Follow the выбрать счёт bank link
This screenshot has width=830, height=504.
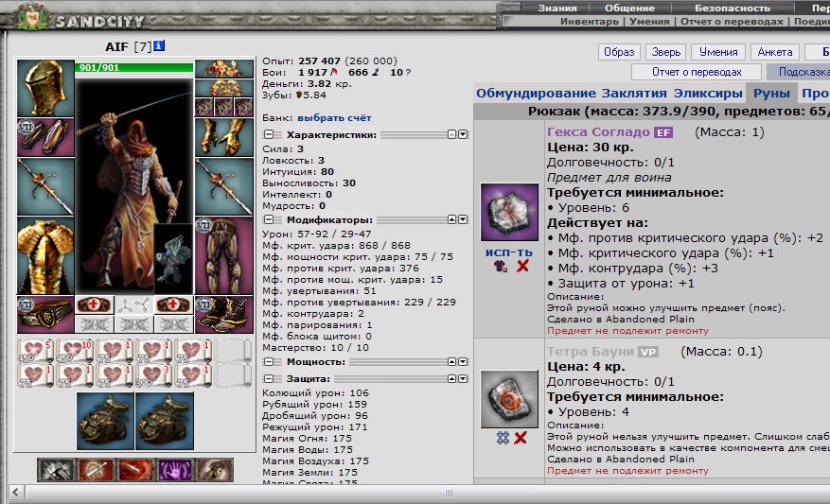[x=334, y=118]
